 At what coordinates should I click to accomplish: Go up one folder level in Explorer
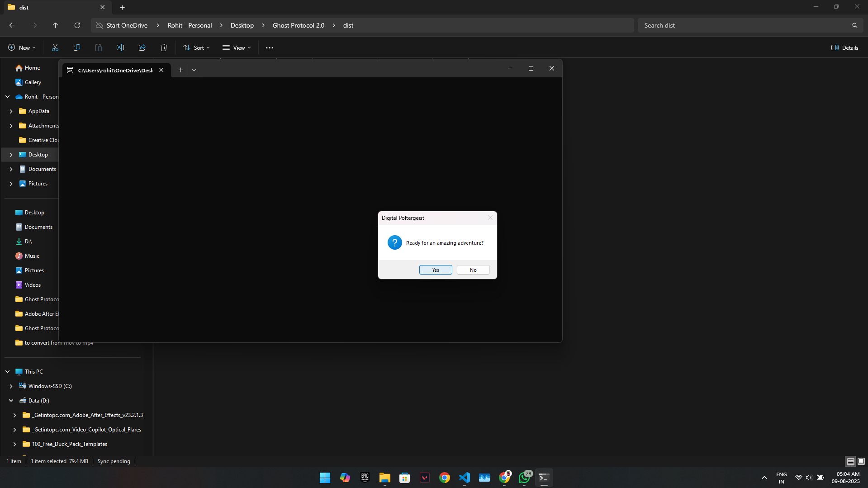coord(56,25)
